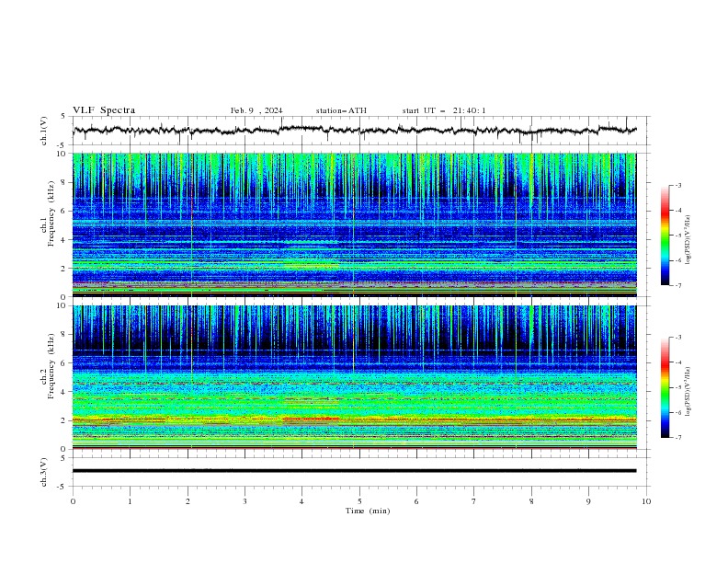The width and height of the screenshot is (728, 563).
Task: Click the ch.1 voltage waveform trace panel
Action: (360, 131)
